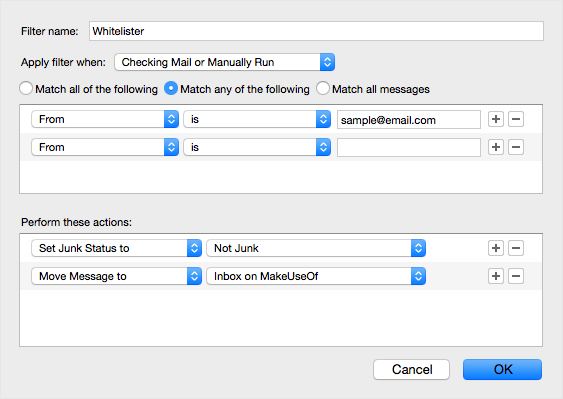The height and width of the screenshot is (399, 563).
Task: Open the Inbox on MakeUseOf dropdown
Action: [x=316, y=276]
